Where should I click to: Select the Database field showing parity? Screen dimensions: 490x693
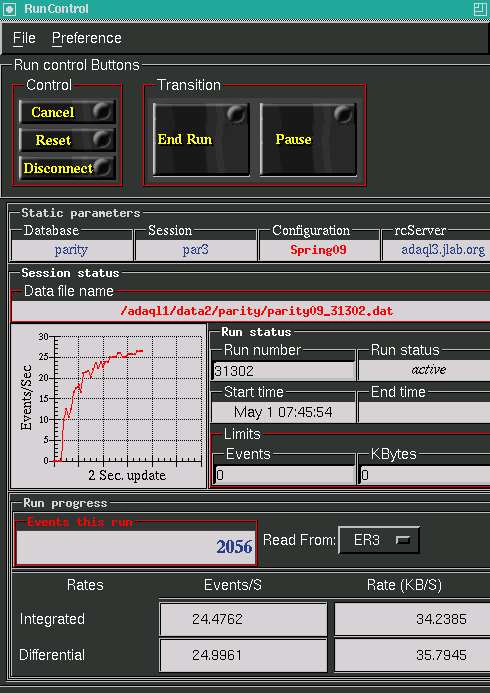pyautogui.click(x=72, y=250)
